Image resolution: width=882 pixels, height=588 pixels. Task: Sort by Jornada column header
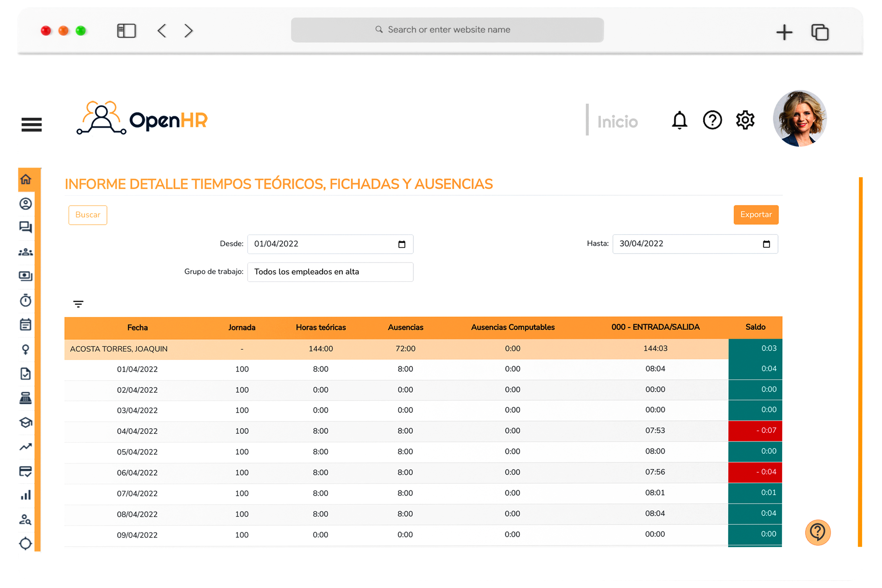[242, 327]
